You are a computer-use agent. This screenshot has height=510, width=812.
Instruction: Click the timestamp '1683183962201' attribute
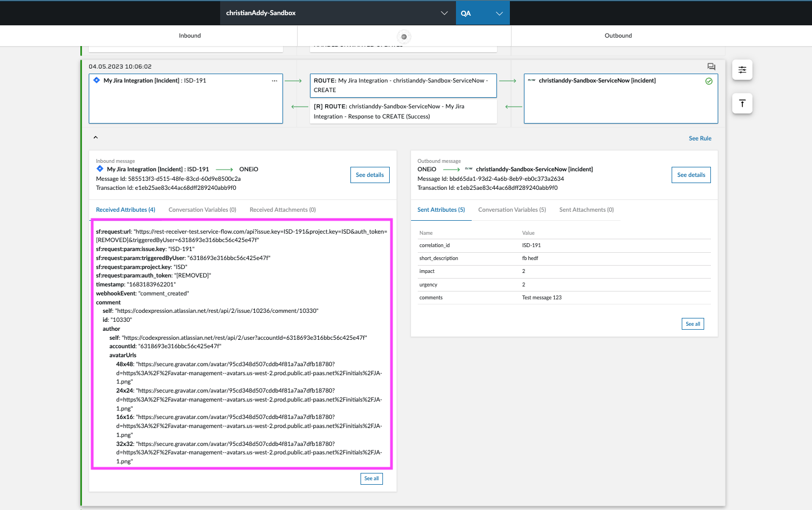click(x=136, y=284)
